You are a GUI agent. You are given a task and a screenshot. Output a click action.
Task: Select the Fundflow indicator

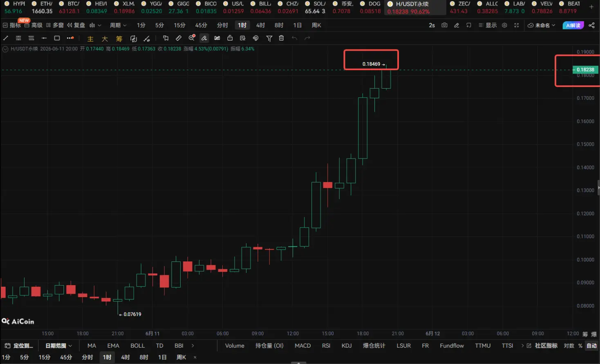coord(452,346)
